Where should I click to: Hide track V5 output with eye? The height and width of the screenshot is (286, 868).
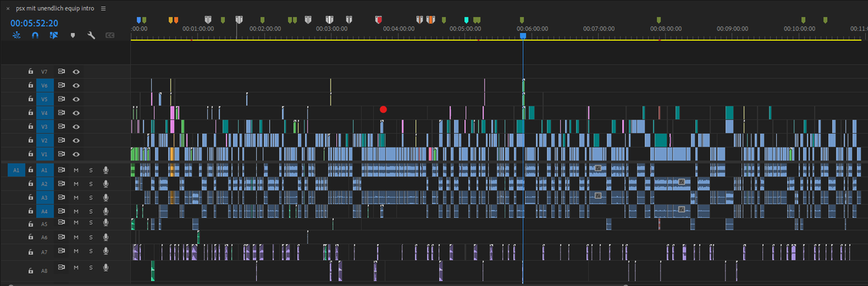click(x=76, y=99)
